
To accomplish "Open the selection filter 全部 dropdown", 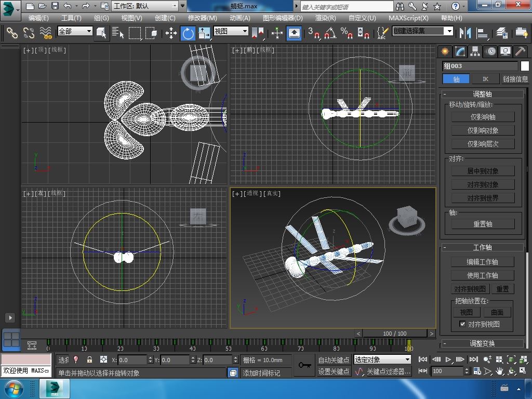I will 75,31.
